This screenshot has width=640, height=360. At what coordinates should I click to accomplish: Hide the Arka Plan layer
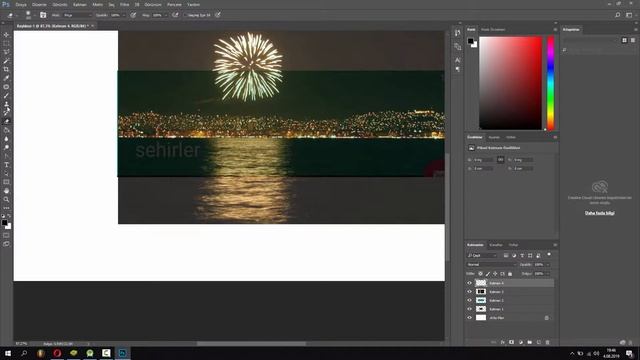coord(469,318)
